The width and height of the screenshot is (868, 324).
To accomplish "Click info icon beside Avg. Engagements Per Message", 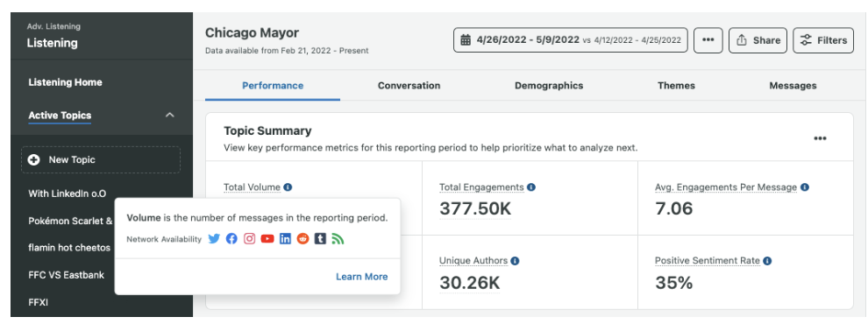I will click(805, 187).
